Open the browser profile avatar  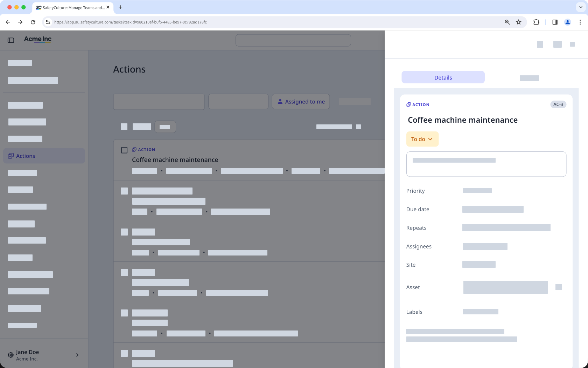tap(568, 22)
